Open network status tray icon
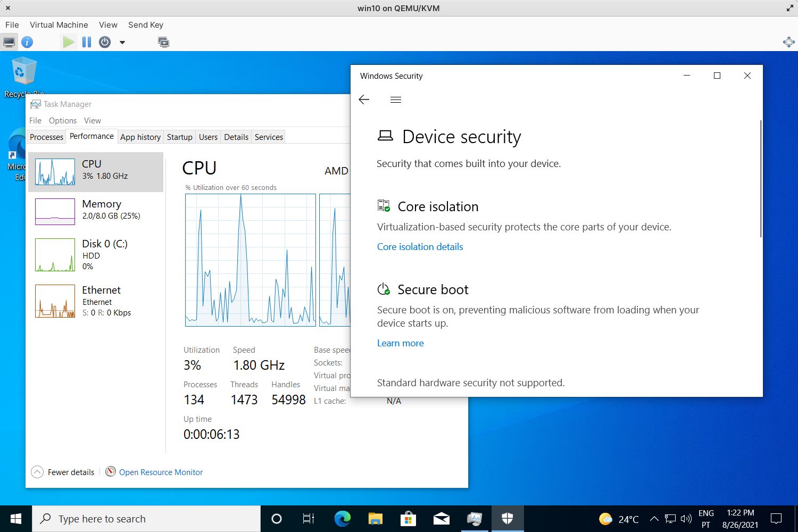798x532 pixels. 670,519
